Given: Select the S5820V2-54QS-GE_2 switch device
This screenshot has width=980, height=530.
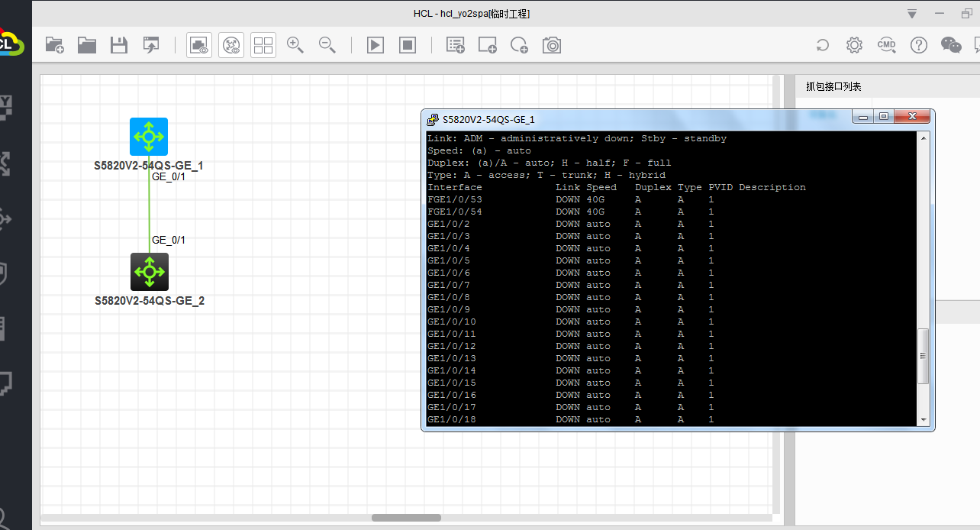Looking at the screenshot, I should (x=149, y=272).
